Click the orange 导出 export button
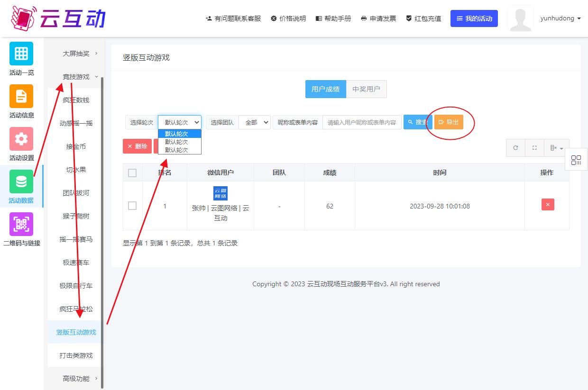588x390 pixels. point(449,122)
